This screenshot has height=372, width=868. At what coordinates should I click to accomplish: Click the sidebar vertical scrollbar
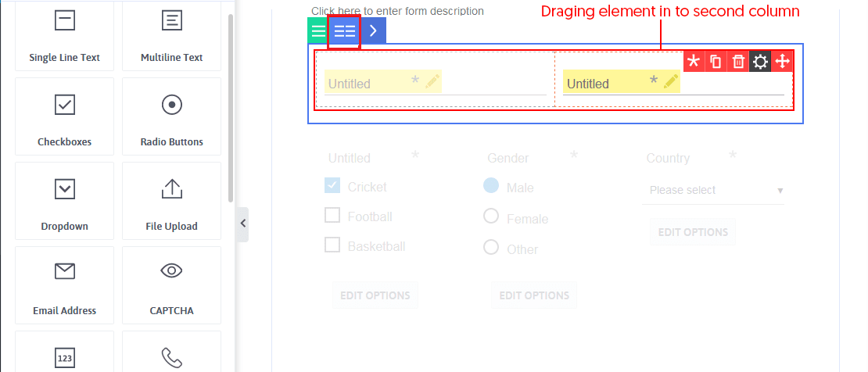230,109
